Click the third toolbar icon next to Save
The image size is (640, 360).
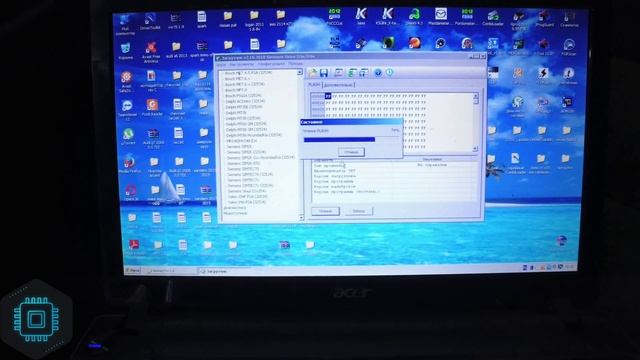pyautogui.click(x=338, y=73)
